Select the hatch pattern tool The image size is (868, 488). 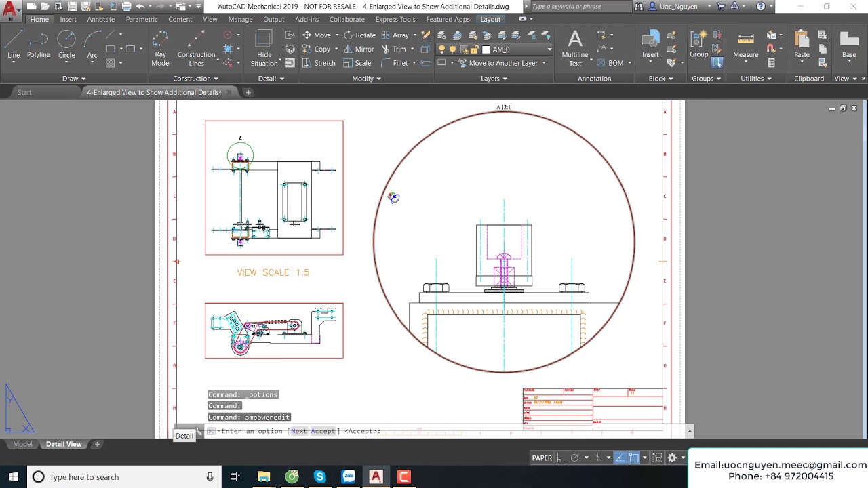point(111,63)
